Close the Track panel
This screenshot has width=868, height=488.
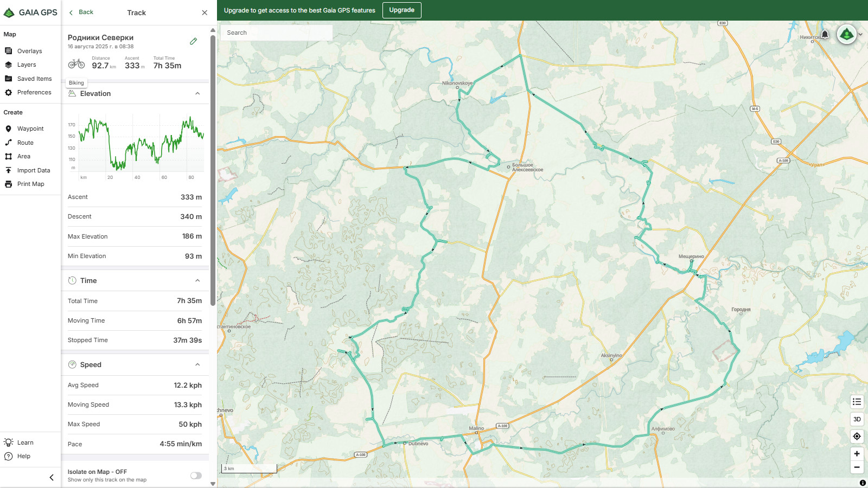pos(205,12)
